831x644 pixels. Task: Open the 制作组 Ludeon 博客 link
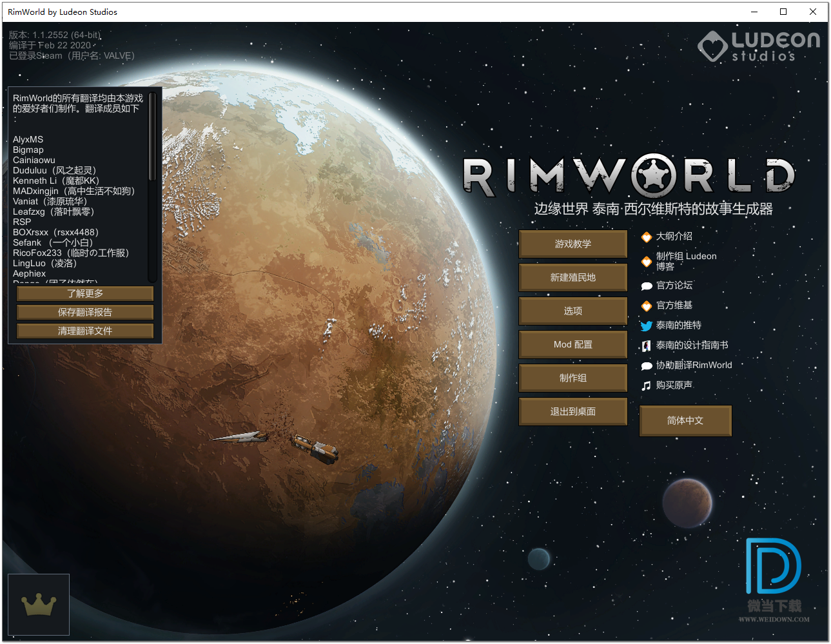(686, 261)
